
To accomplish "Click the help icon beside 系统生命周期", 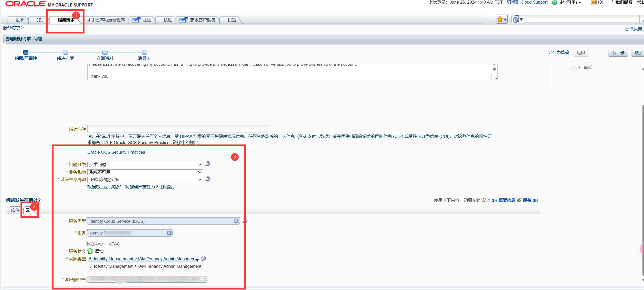I will [x=208, y=179].
